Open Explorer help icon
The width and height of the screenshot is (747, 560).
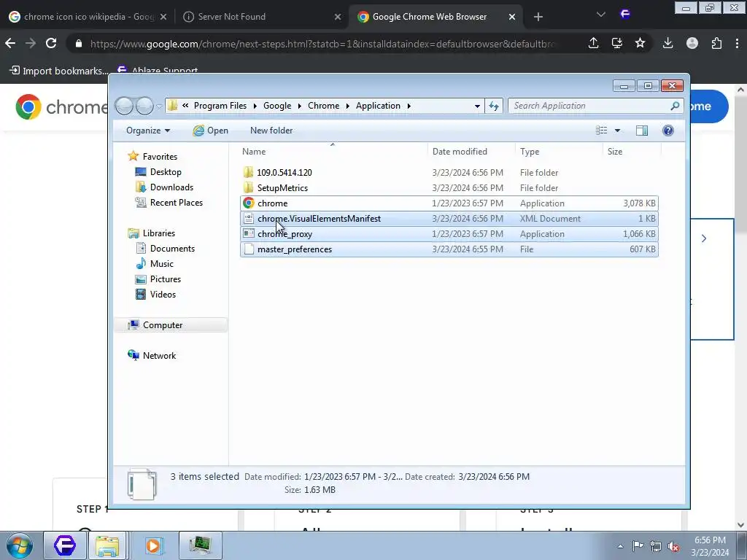[x=668, y=131]
